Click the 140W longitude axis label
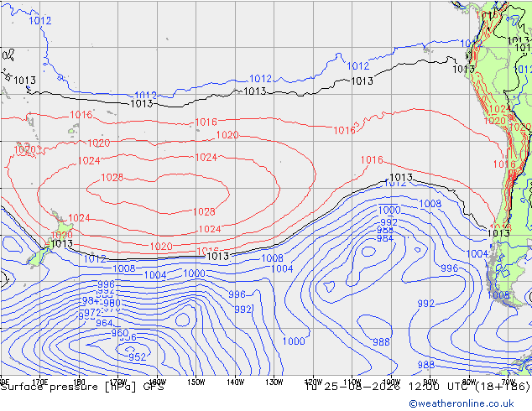Image resolution: width=532 pixels, height=411 pixels. tap(235, 382)
